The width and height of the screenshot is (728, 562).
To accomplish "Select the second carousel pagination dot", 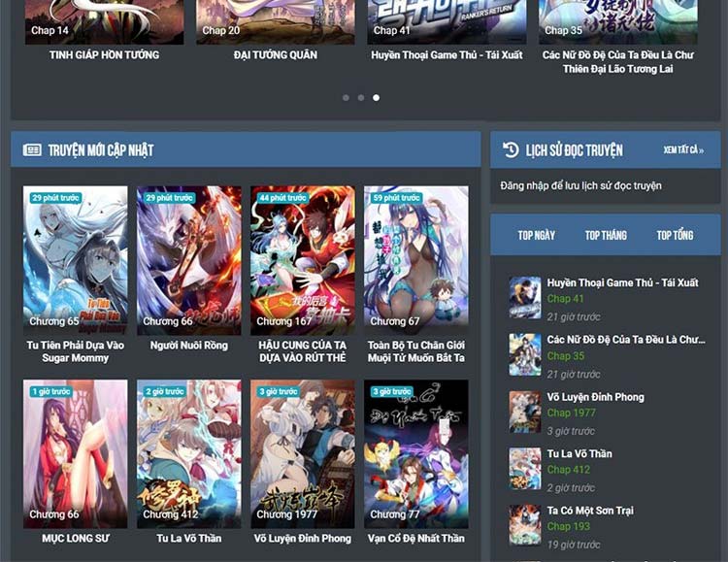I will 361,98.
